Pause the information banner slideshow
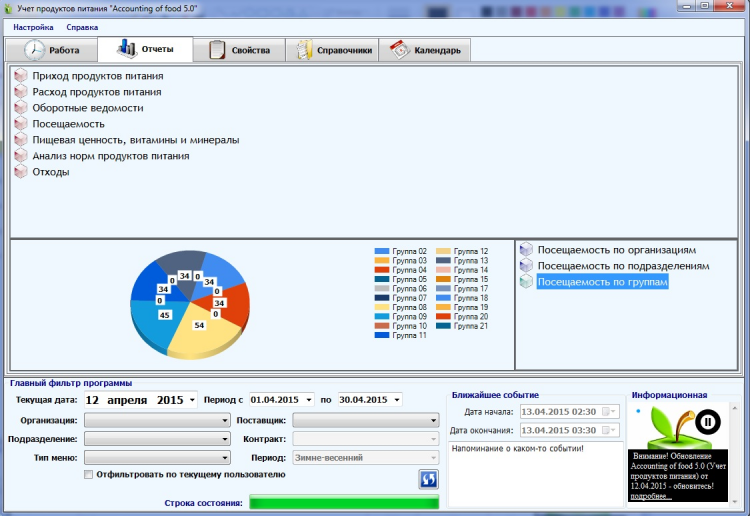The width and height of the screenshot is (750, 516). 707,422
